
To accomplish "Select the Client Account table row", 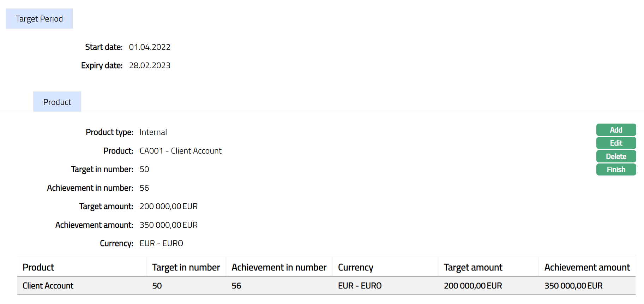I will [48, 286].
